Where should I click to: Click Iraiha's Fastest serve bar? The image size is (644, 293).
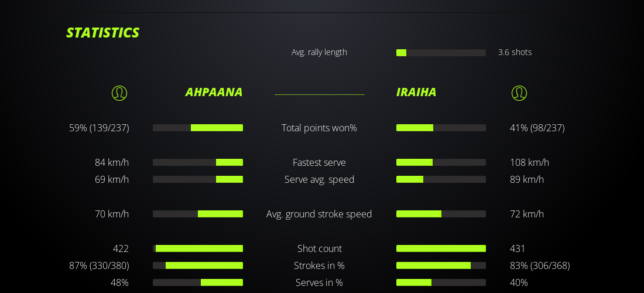tap(441, 162)
